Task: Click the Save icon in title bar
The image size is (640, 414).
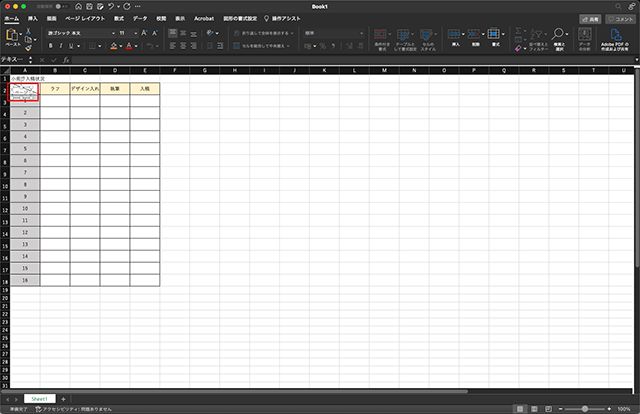Action: pyautogui.click(x=89, y=6)
